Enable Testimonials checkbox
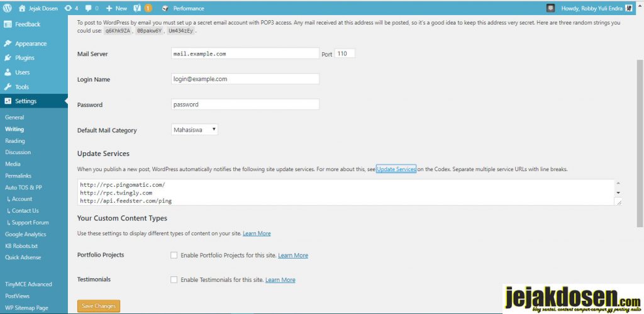 coord(174,280)
